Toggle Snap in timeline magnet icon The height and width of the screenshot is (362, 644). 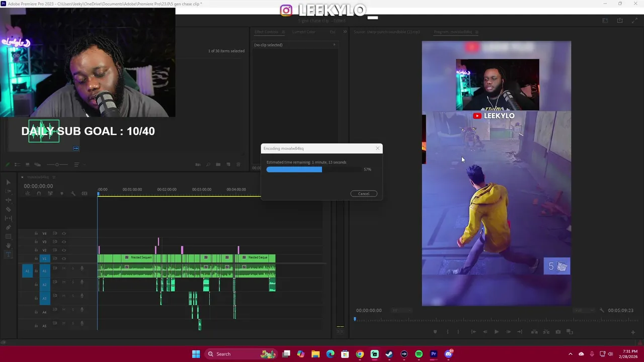(39, 193)
